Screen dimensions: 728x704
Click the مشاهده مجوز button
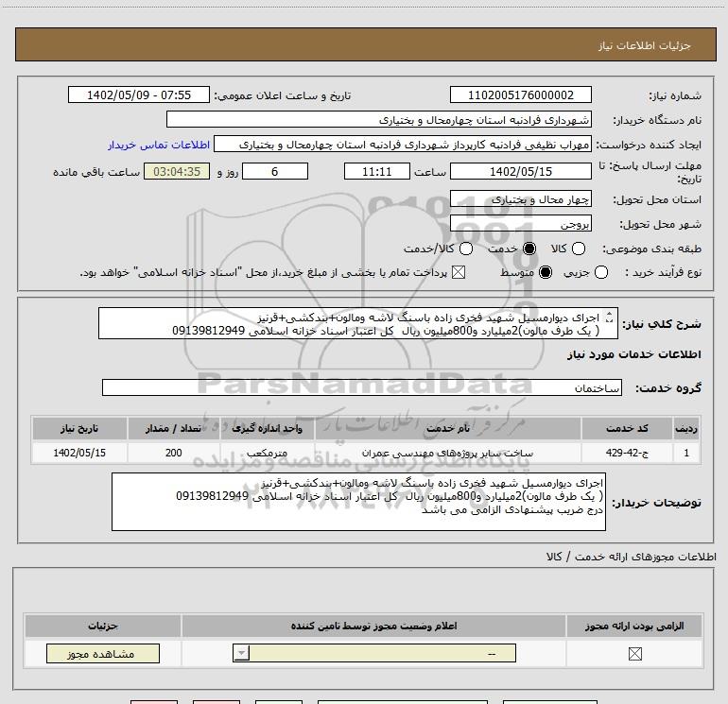coord(103,653)
